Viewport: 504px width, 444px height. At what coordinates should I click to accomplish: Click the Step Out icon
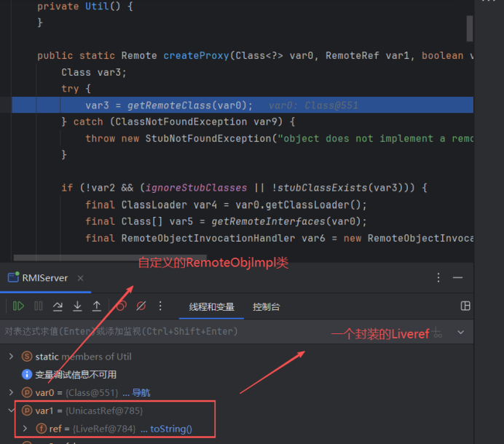[x=96, y=306]
